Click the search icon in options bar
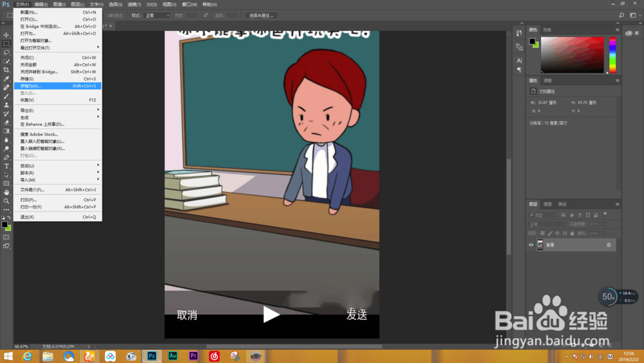 [x=621, y=15]
